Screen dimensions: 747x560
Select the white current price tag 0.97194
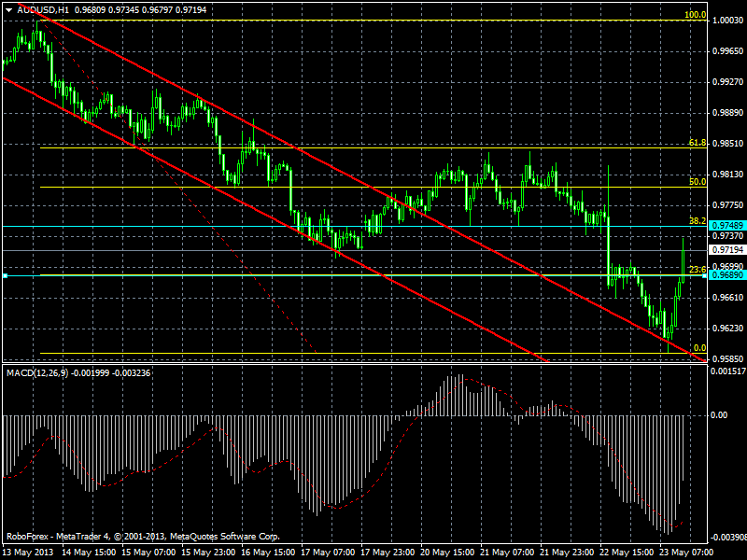coord(727,249)
